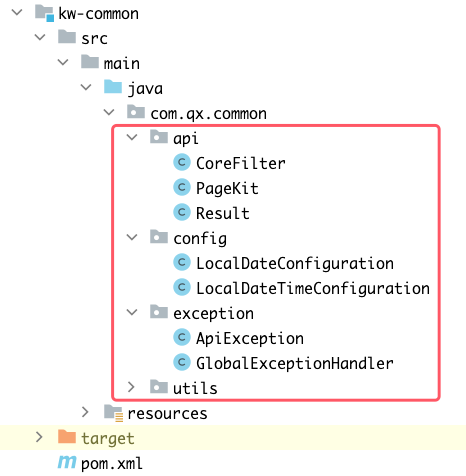
Task: Open the LocalDateTimeConfiguration class name
Action: [x=313, y=289]
